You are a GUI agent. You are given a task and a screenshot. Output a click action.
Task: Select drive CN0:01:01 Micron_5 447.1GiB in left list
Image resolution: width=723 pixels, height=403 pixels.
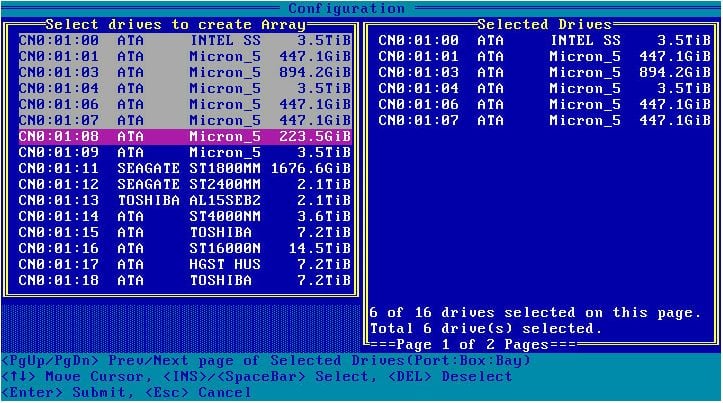[185, 56]
